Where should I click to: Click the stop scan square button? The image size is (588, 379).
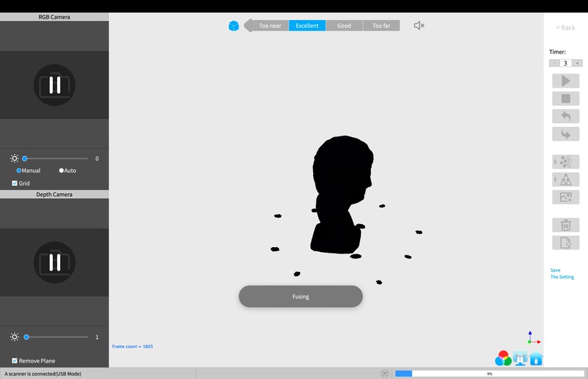565,98
